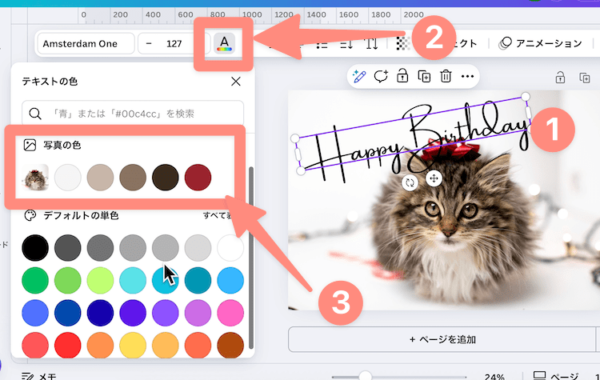Duplicate page with top-right copy icon
The image size is (600, 380).
point(585,78)
